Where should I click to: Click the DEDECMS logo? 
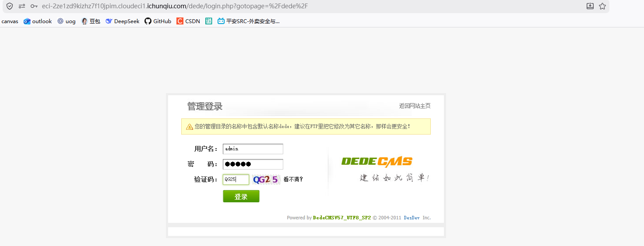[x=377, y=162]
